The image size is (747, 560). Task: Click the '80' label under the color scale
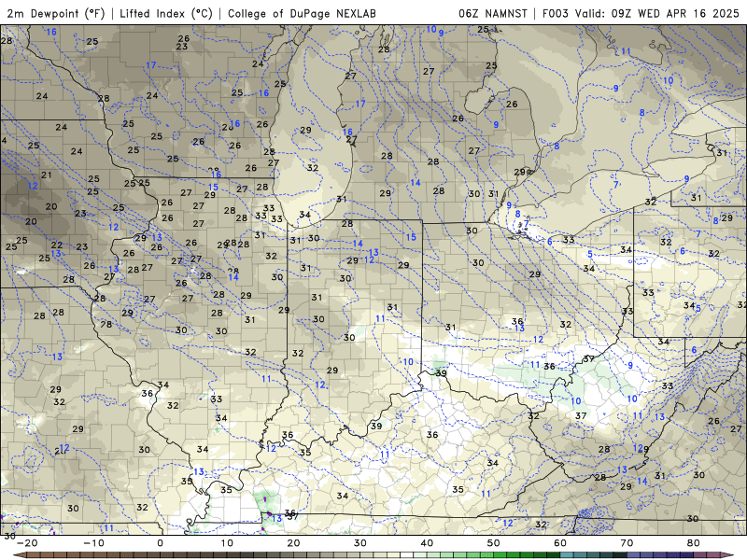(694, 543)
